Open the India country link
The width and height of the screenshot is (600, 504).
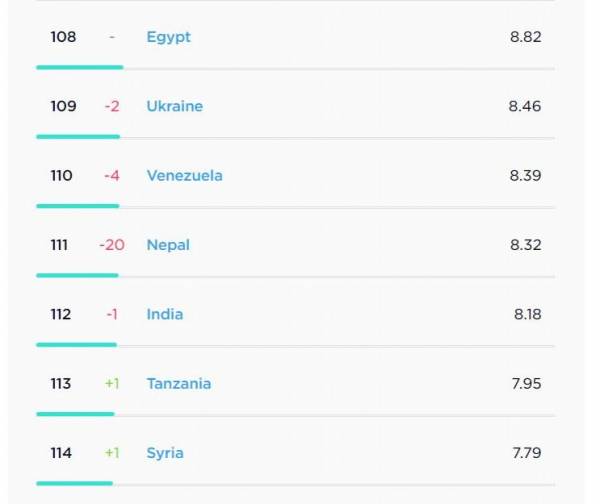click(x=165, y=314)
